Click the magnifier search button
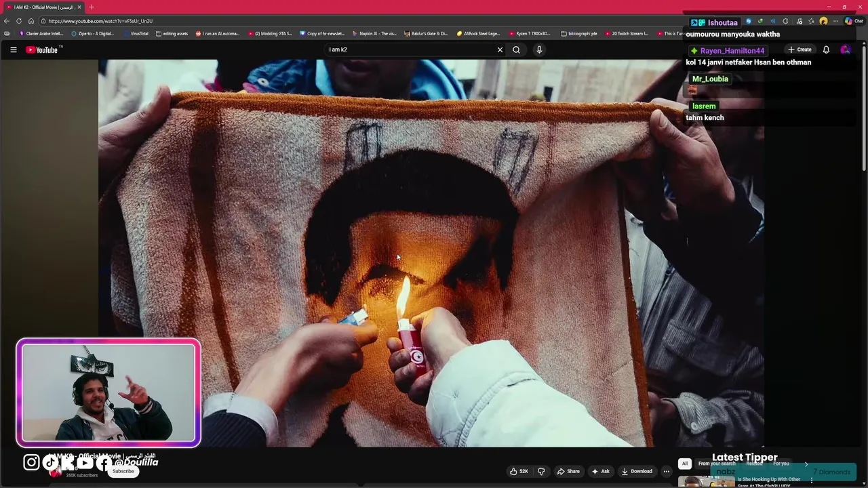 [x=516, y=49]
